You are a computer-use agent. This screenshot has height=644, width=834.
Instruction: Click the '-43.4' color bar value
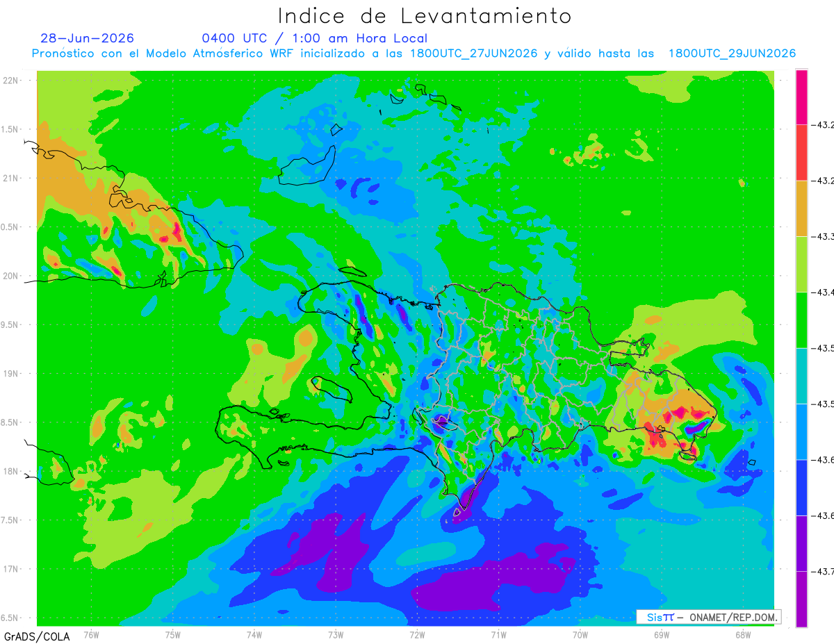pos(824,292)
